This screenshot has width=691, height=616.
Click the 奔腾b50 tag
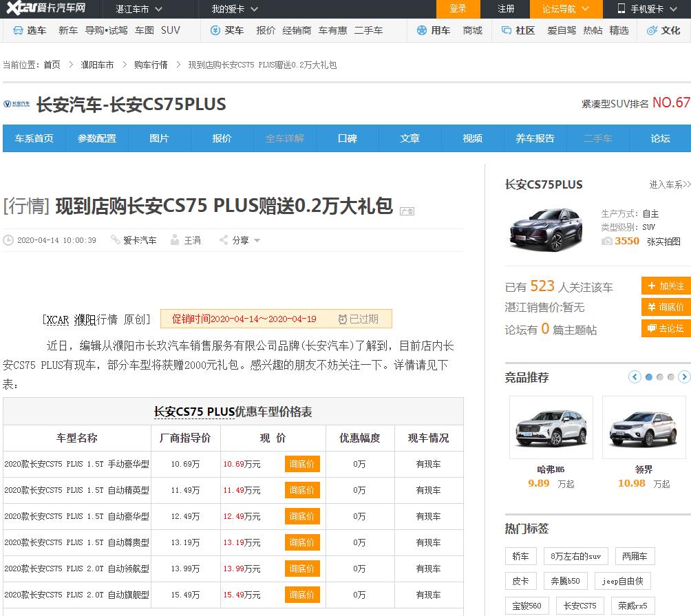566,581
